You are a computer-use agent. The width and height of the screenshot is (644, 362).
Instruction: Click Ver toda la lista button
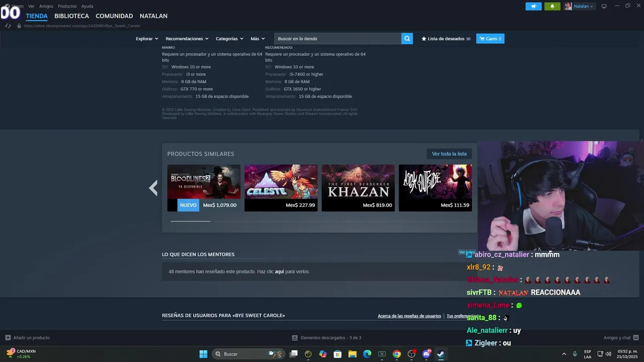[x=449, y=154]
